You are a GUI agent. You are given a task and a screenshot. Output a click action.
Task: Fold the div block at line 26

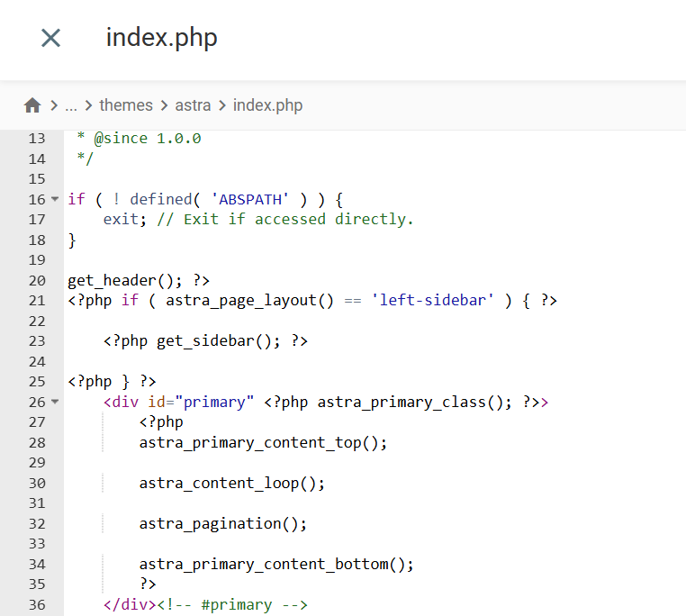[56, 402]
